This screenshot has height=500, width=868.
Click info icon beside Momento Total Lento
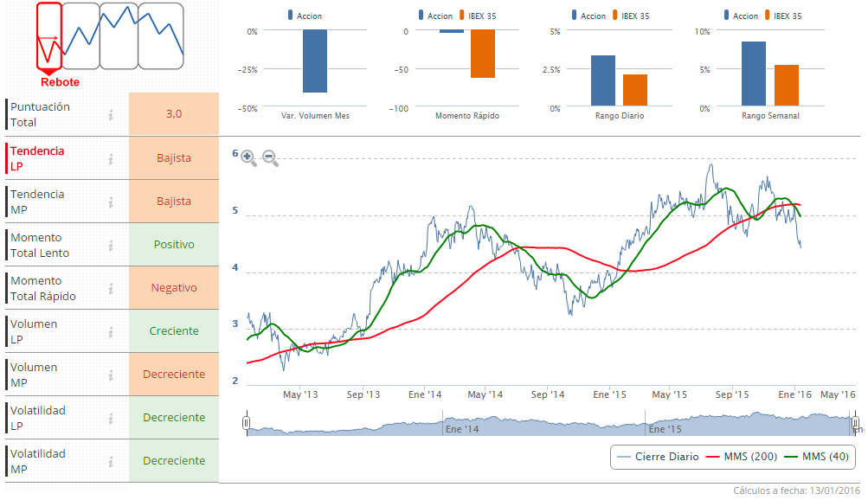click(111, 245)
